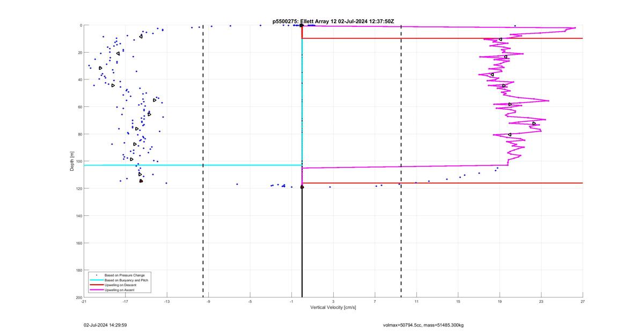
Task: Click x-axis tick label '-17'
Action: pos(125,302)
